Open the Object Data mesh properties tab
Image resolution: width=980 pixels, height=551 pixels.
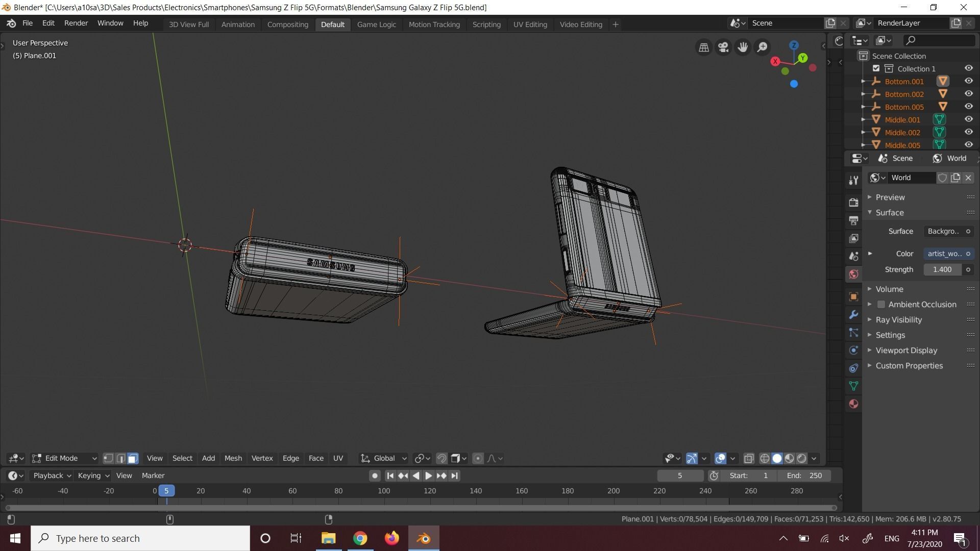[853, 386]
